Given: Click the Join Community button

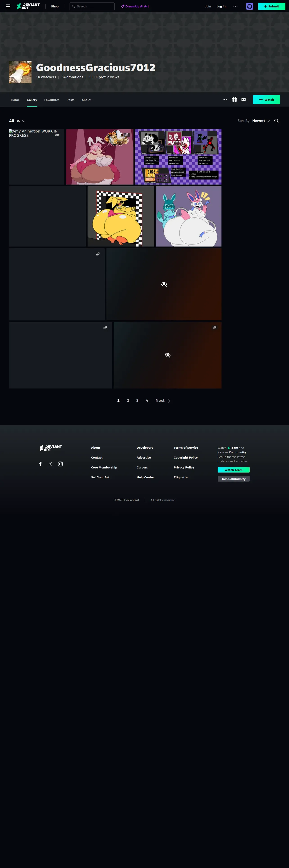Looking at the screenshot, I should [x=233, y=479].
